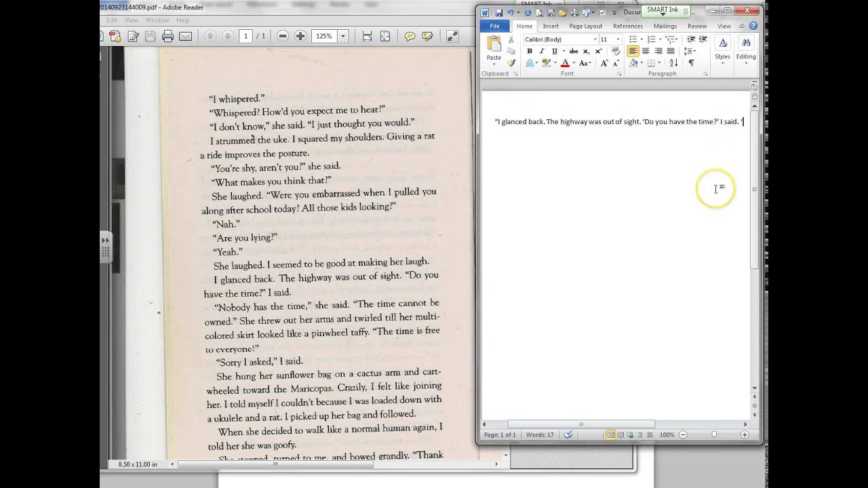868x488 pixels.
Task: Click the Cut scissors icon
Action: (512, 39)
